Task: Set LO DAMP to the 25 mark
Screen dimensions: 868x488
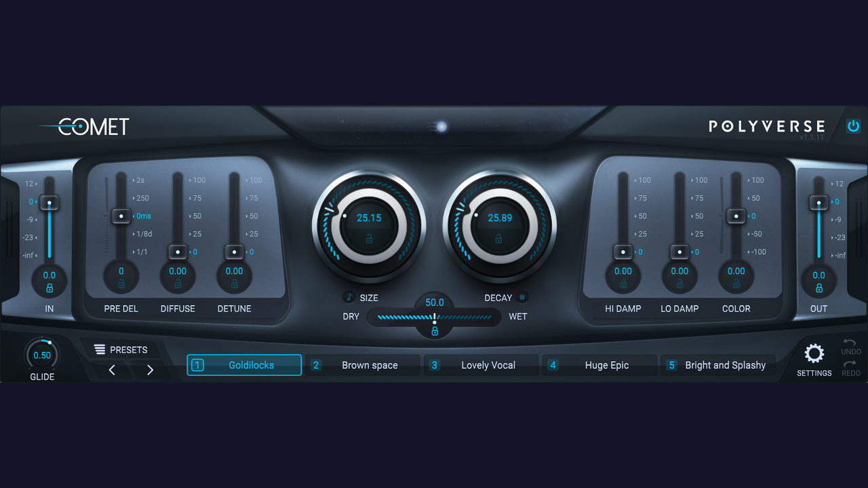Action: tap(698, 234)
